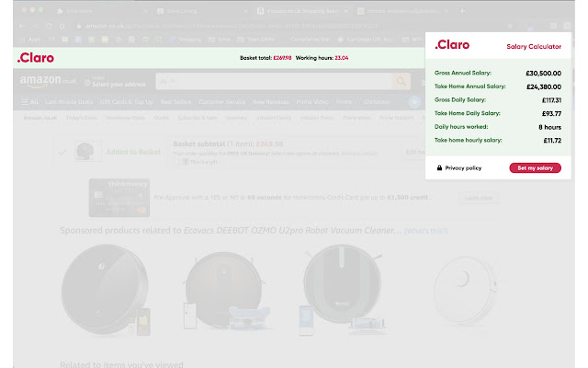Select the £30,500.00 gross annual salary value
The image size is (588, 368).
tap(543, 74)
